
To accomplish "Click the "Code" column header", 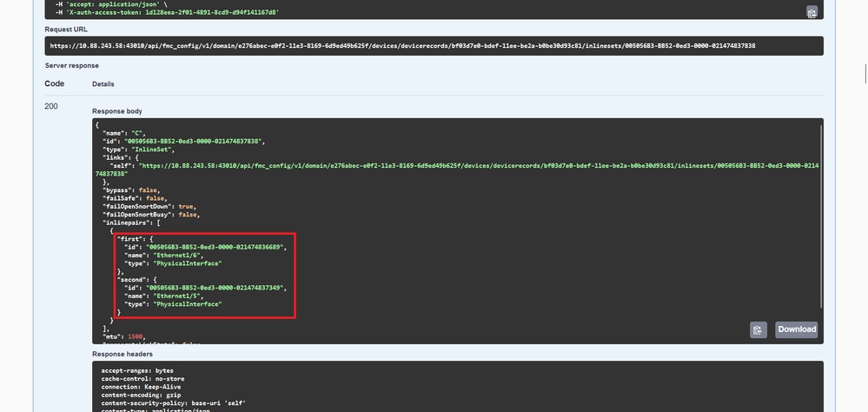I will coord(54,83).
